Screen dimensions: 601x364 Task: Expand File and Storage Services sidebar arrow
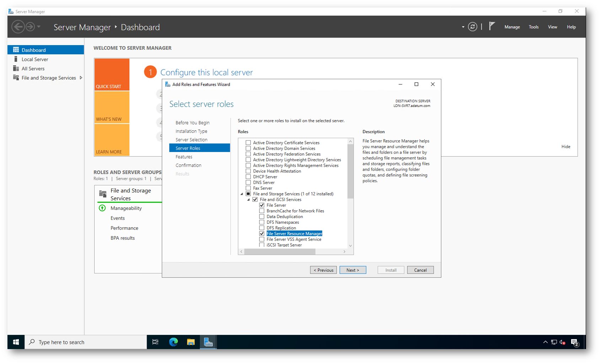tap(81, 78)
